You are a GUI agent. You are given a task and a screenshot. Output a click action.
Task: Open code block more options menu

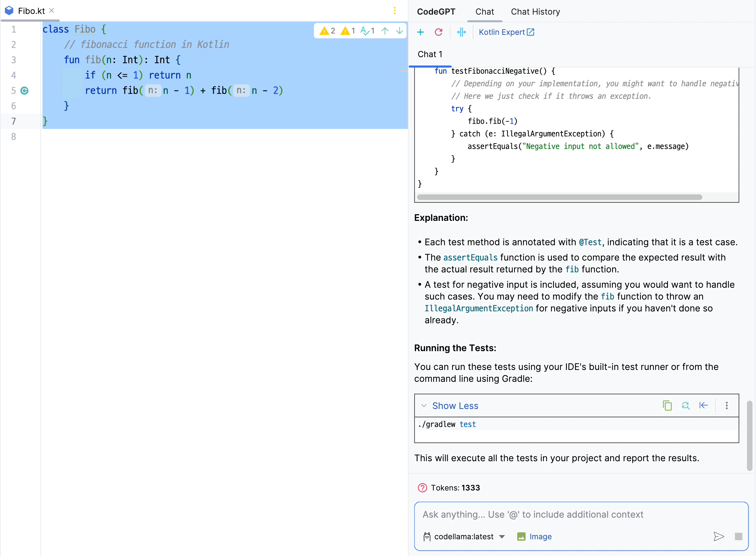[x=726, y=406]
